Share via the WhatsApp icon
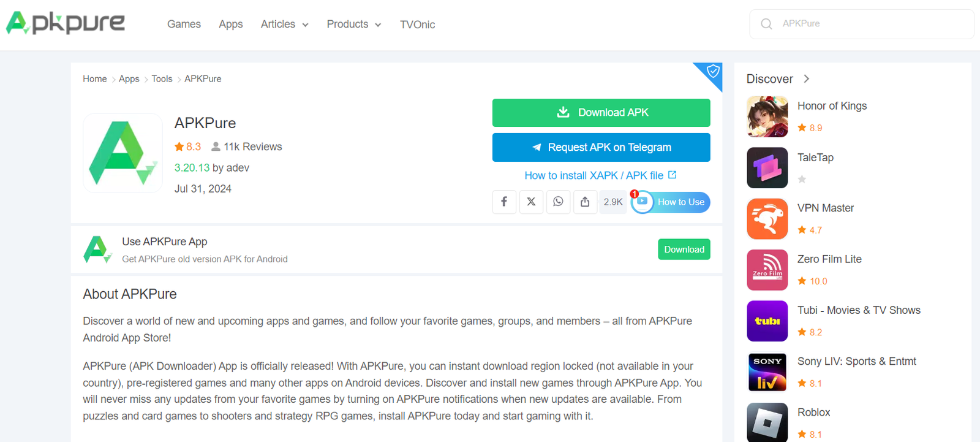The height and width of the screenshot is (442, 980). coord(558,202)
